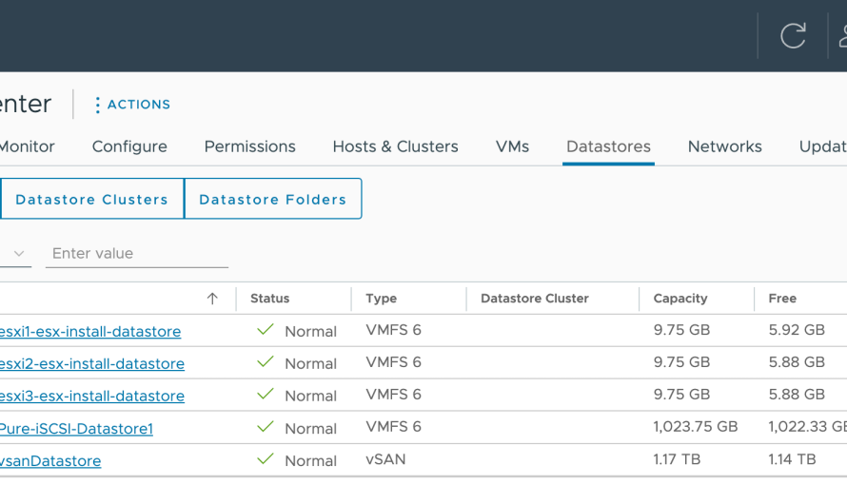Sort by the Capacity column header

pos(680,299)
